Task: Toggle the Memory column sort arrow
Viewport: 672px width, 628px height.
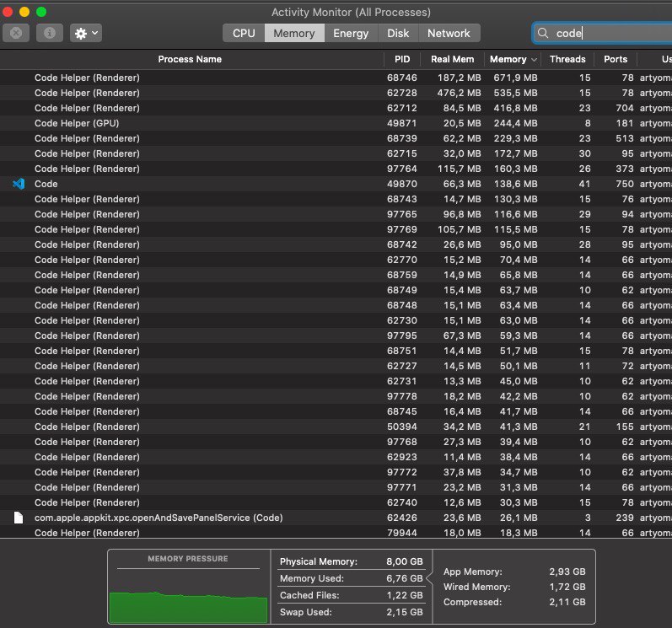Action: [534, 60]
